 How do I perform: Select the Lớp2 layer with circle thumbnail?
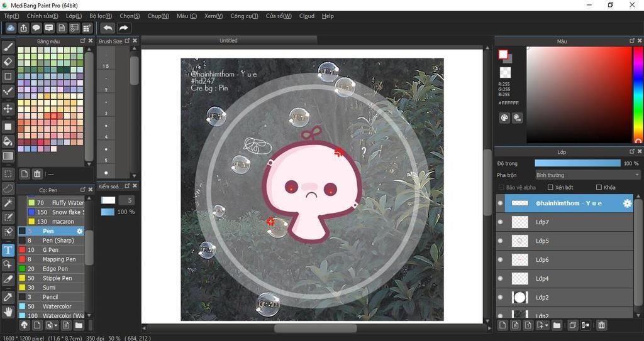click(565, 297)
